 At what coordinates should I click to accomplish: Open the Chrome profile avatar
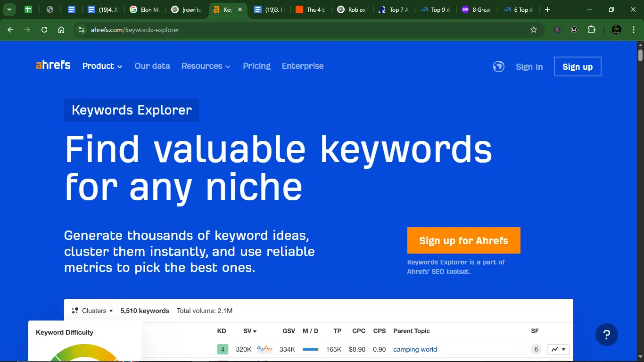click(616, 30)
